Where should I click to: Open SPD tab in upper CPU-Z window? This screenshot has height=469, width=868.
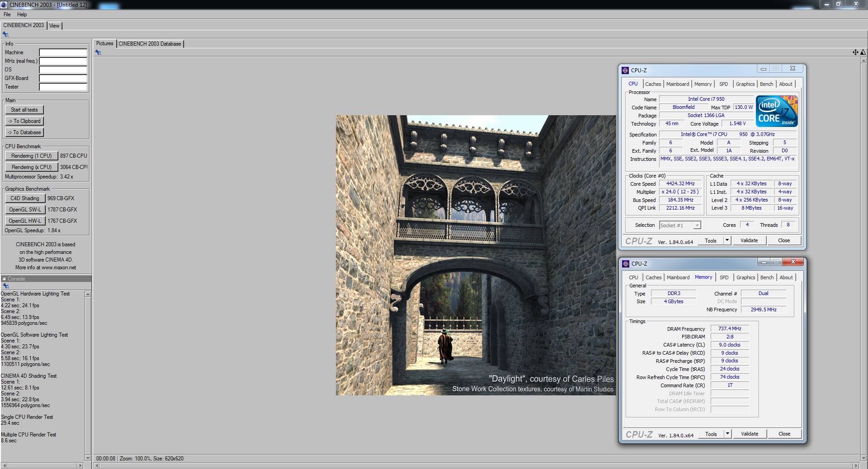coord(724,84)
